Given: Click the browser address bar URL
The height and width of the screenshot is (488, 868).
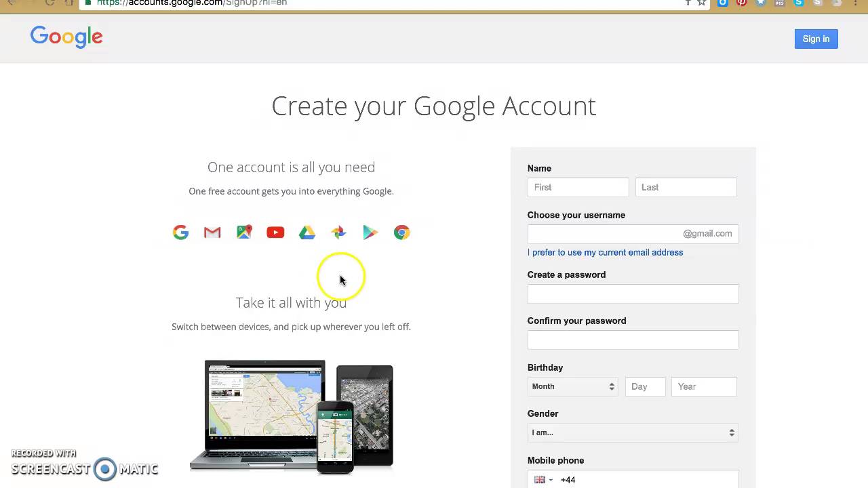Looking at the screenshot, I should pyautogui.click(x=192, y=3).
